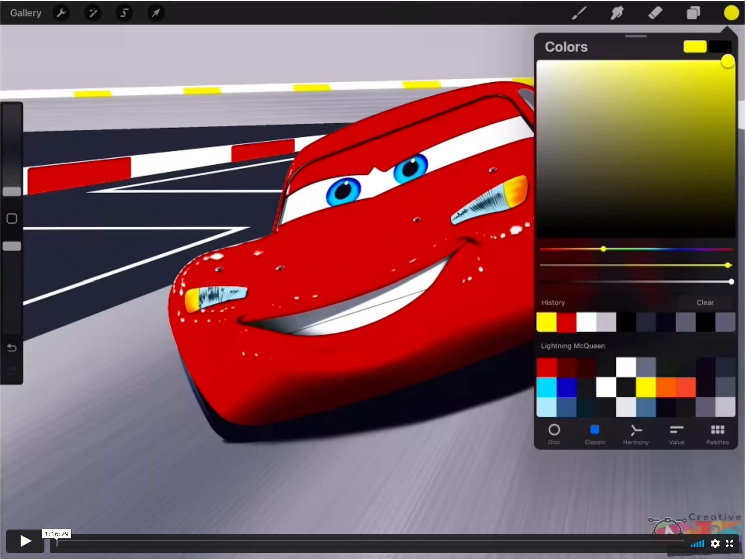Return to the Gallery
The width and height of the screenshot is (745, 560).
25,13
